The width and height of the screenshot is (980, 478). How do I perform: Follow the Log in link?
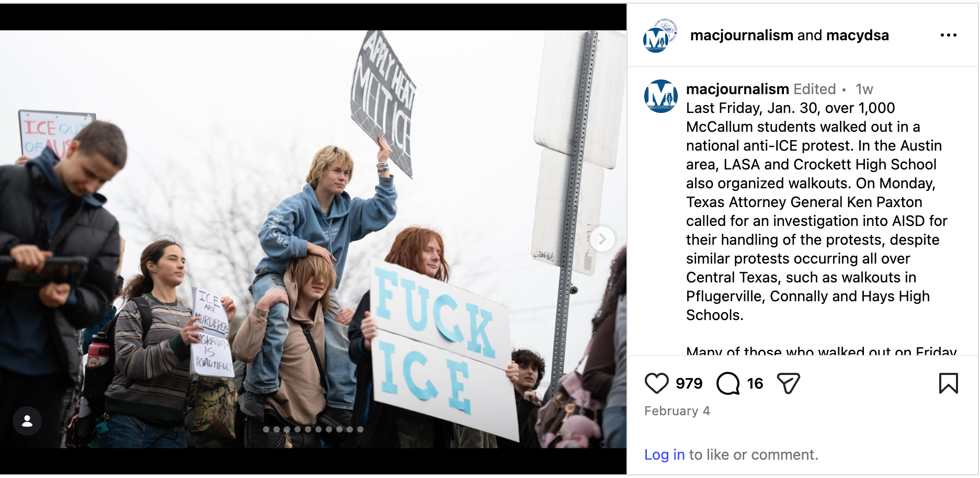(x=664, y=454)
